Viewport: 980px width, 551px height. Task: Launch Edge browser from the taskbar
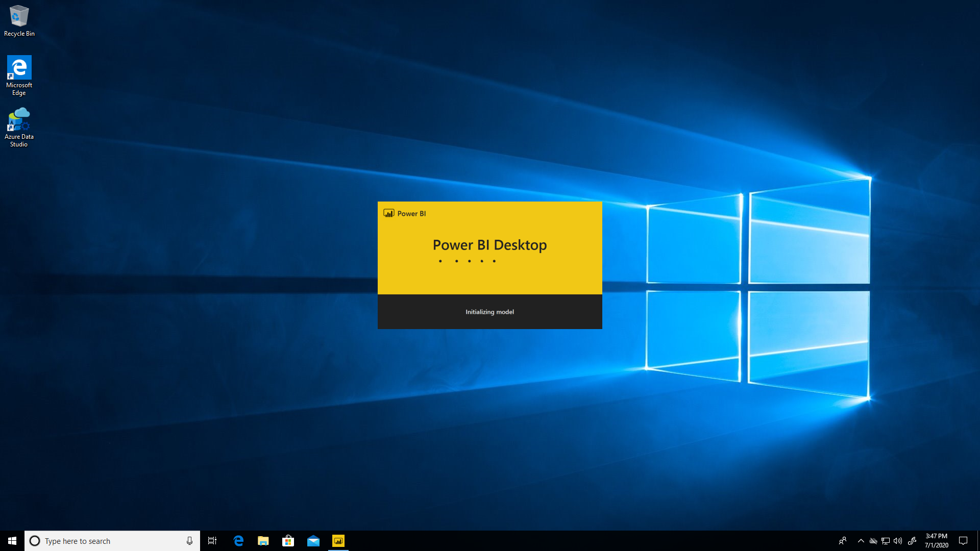click(238, 541)
